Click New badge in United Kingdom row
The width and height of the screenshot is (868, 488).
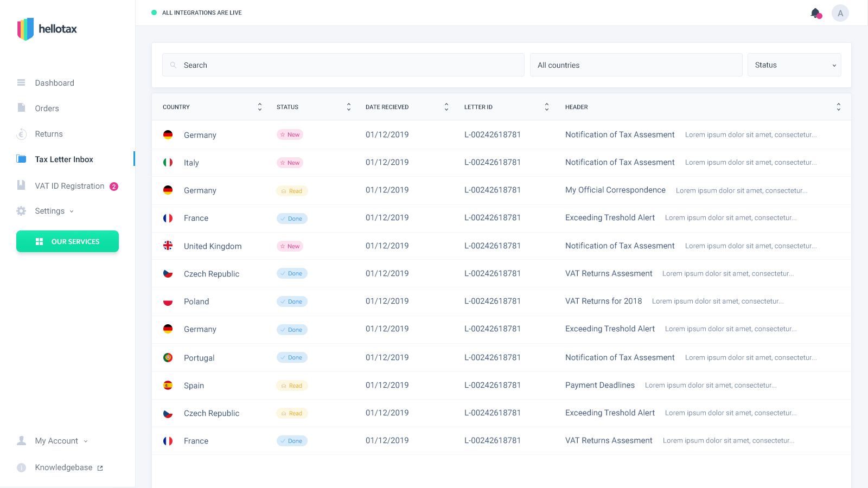click(290, 246)
